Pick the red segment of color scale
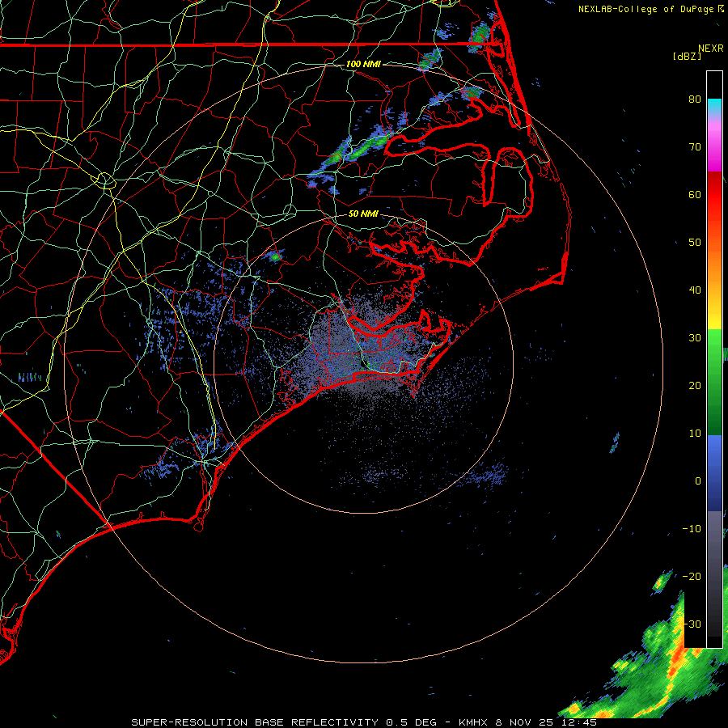Image resolution: width=728 pixels, height=728 pixels. tap(714, 195)
